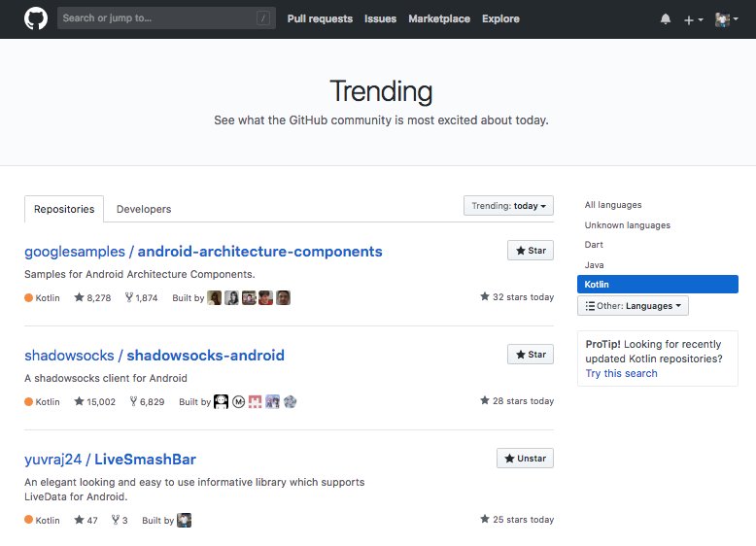The image size is (756, 546).
Task: Filter trending by Java
Action: pyautogui.click(x=594, y=265)
